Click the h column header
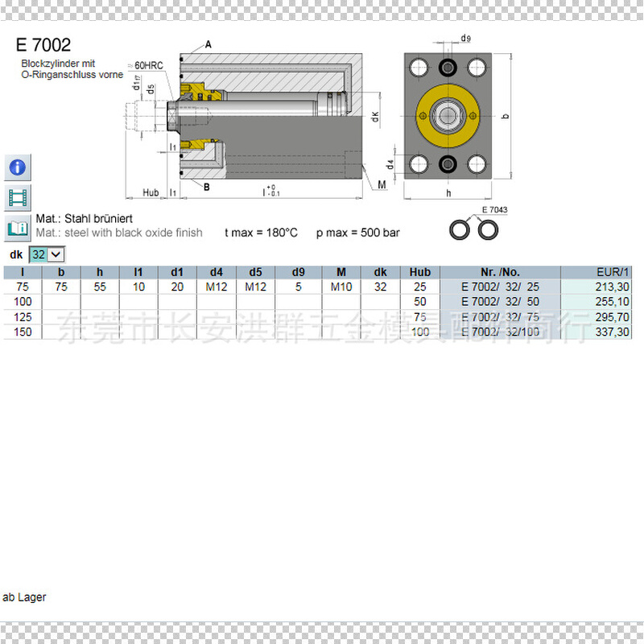Viewport: 644px width, 644px height. pos(100,272)
